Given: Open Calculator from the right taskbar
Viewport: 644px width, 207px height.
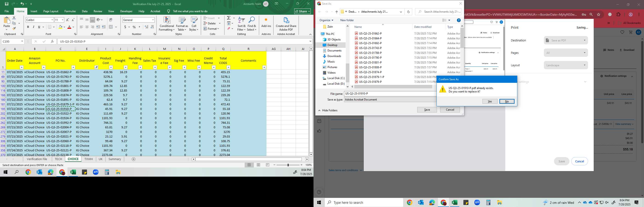Looking at the screenshot, I should coord(488,202).
